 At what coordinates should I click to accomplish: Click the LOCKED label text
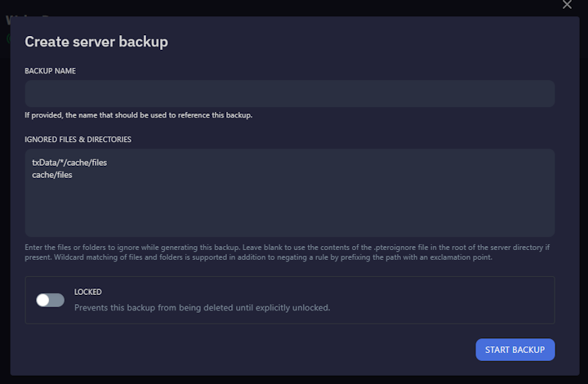pyautogui.click(x=87, y=292)
